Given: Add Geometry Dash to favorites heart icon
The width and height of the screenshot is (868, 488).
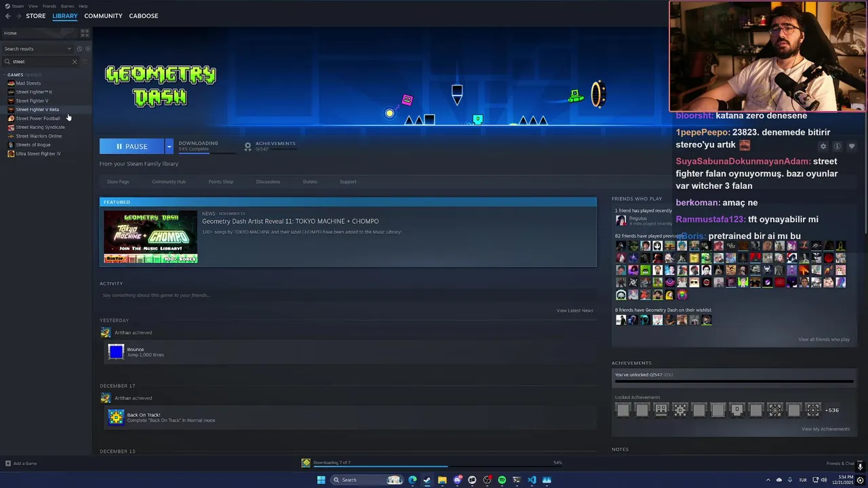Looking at the screenshot, I should pyautogui.click(x=852, y=146).
